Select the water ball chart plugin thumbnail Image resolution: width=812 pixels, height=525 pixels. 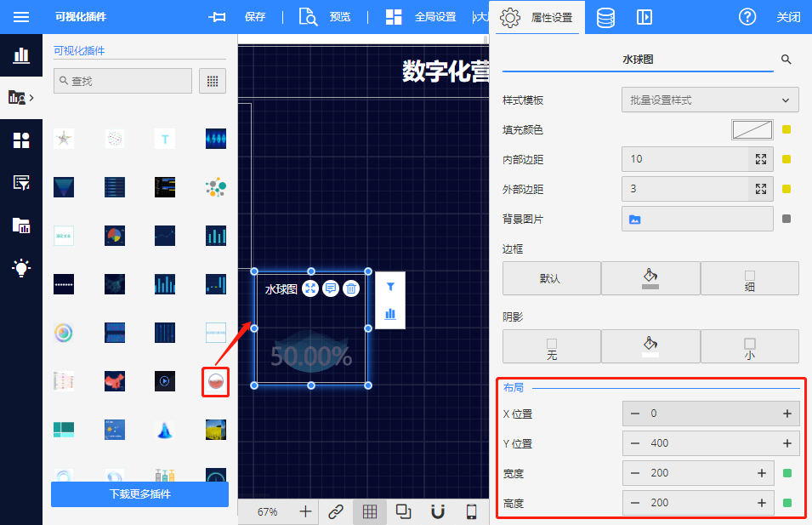click(216, 382)
